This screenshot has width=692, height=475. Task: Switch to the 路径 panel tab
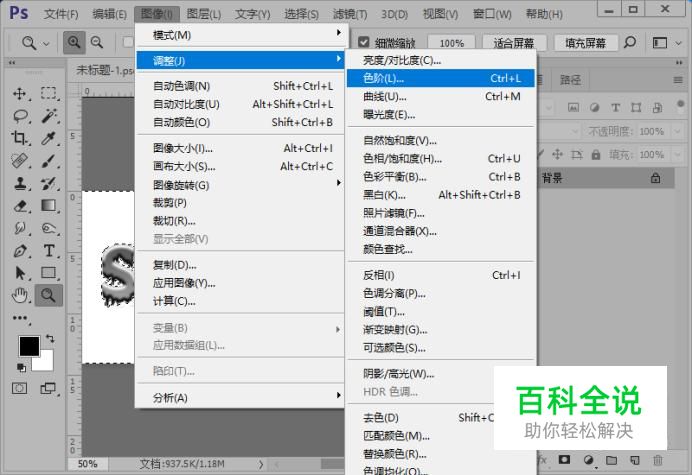[570, 80]
